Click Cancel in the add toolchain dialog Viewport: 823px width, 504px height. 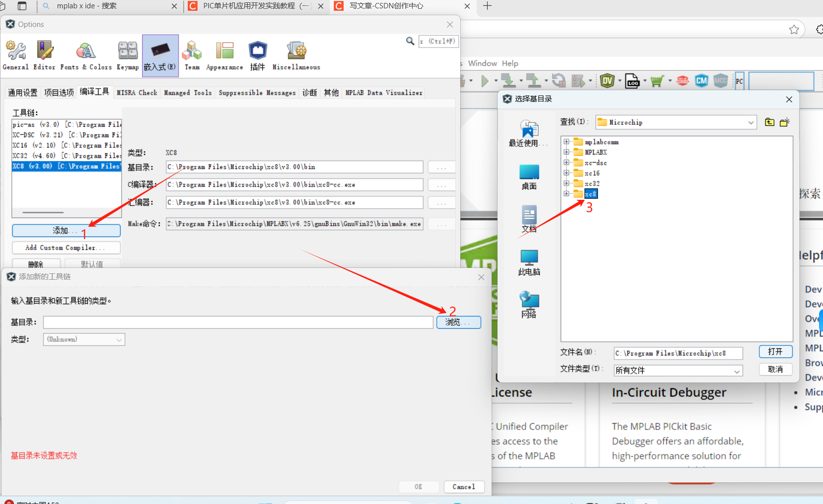pyautogui.click(x=464, y=487)
